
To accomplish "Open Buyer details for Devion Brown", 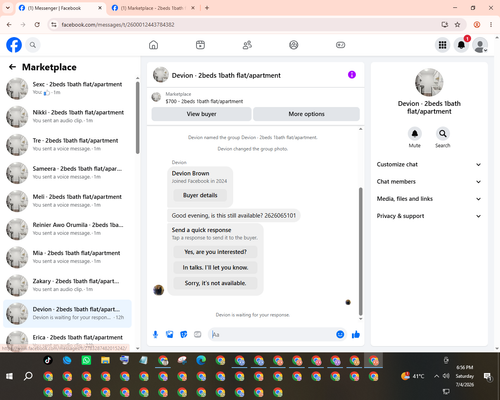I will [x=200, y=195].
